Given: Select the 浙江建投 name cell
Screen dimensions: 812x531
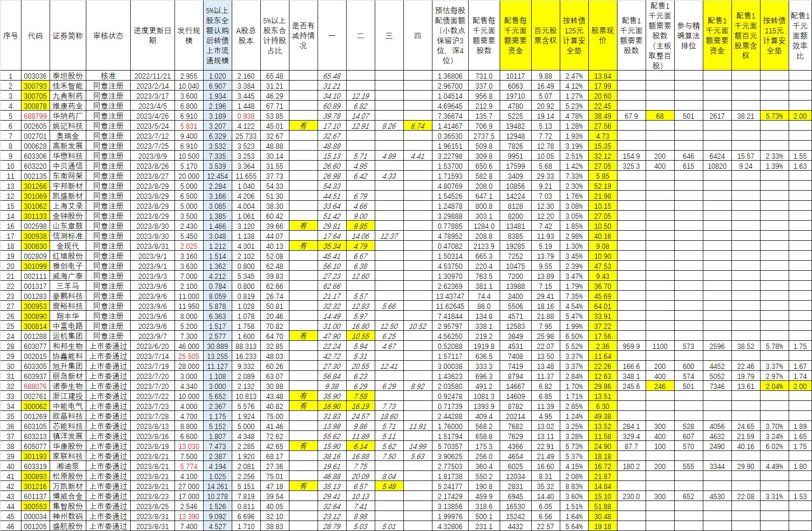Looking at the screenshot, I should 68,396.
